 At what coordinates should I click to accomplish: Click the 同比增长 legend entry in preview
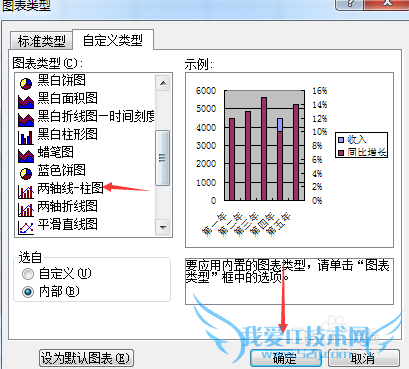[362, 152]
